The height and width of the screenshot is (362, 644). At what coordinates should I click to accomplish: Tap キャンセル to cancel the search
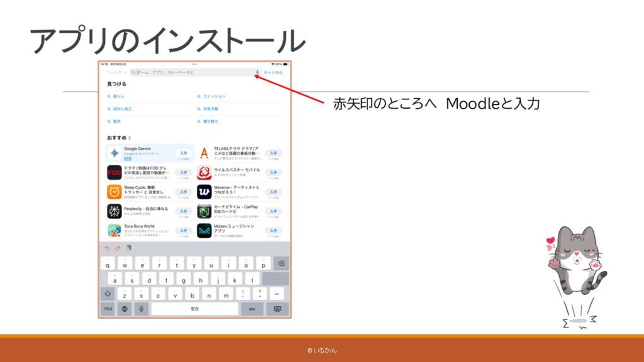pyautogui.click(x=273, y=72)
